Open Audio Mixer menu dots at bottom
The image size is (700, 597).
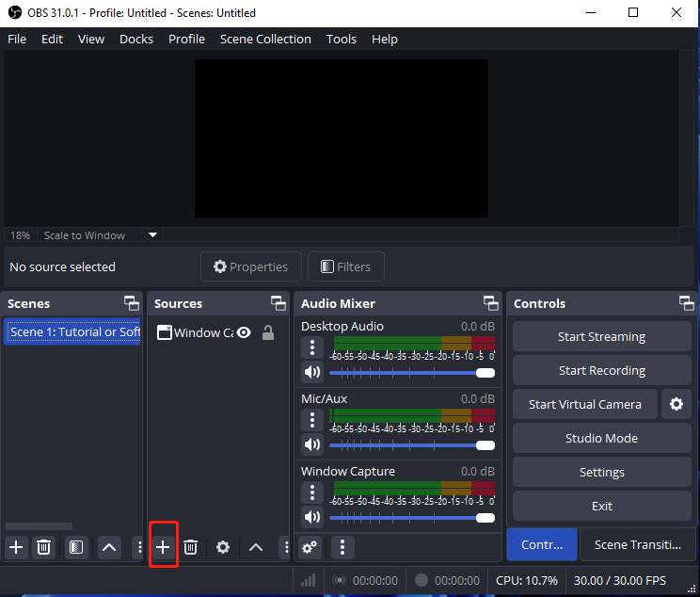(x=342, y=547)
